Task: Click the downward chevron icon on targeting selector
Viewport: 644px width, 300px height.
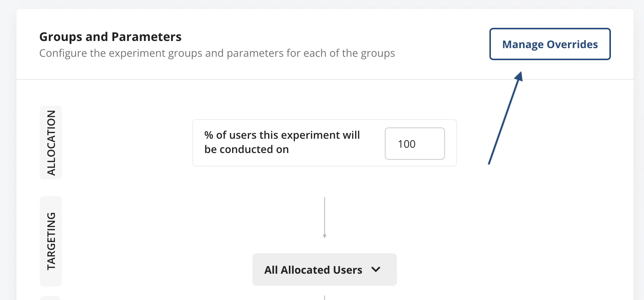Action: click(375, 270)
